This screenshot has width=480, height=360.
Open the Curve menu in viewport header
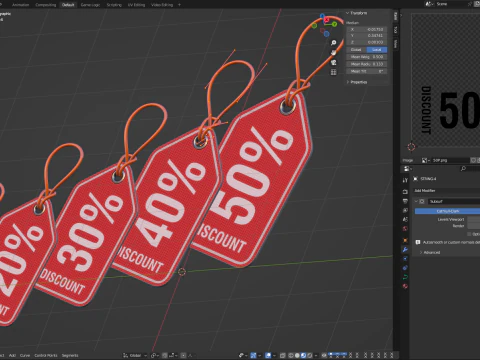tap(25, 355)
